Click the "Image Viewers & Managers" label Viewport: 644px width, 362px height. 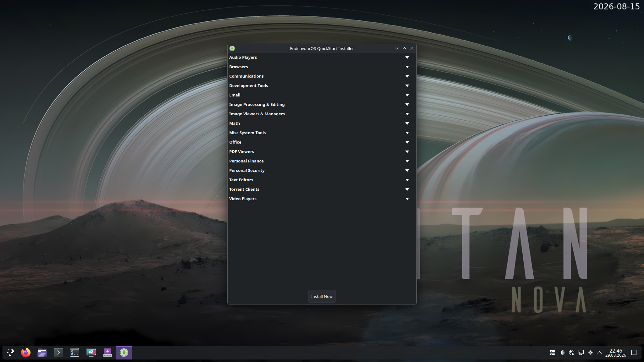tap(257, 114)
